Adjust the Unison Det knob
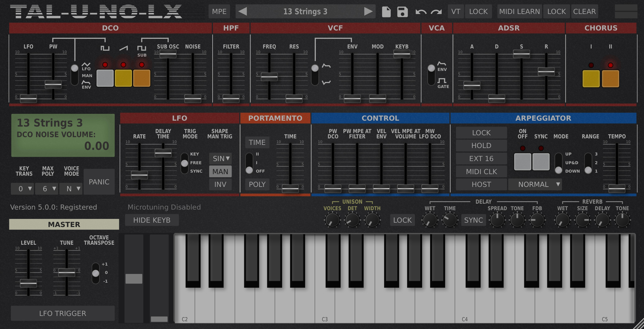 pyautogui.click(x=352, y=220)
